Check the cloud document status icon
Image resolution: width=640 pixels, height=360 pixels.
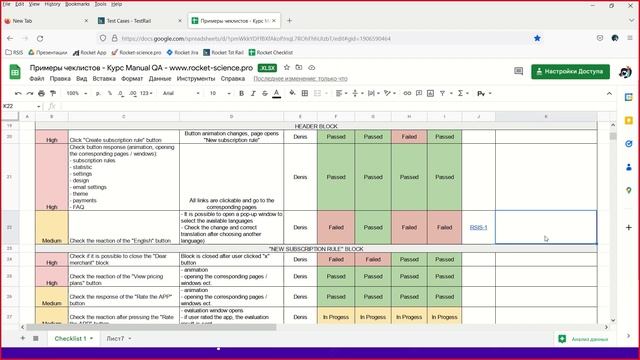[311, 68]
